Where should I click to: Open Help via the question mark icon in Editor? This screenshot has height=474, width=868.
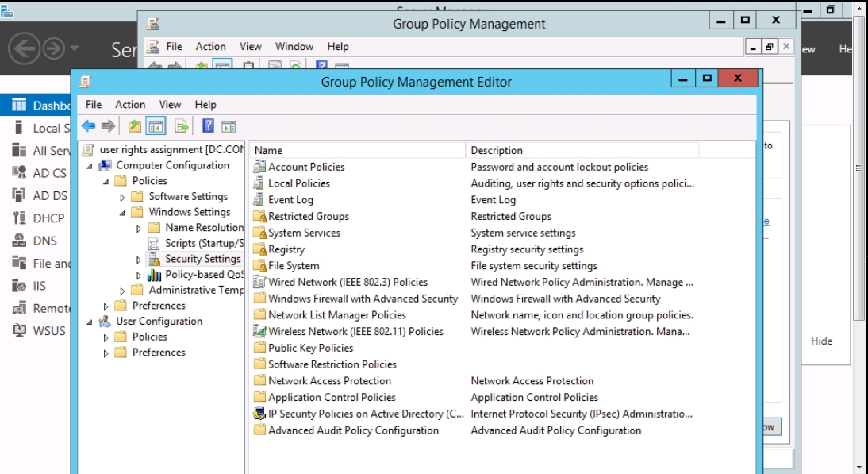[x=208, y=126]
